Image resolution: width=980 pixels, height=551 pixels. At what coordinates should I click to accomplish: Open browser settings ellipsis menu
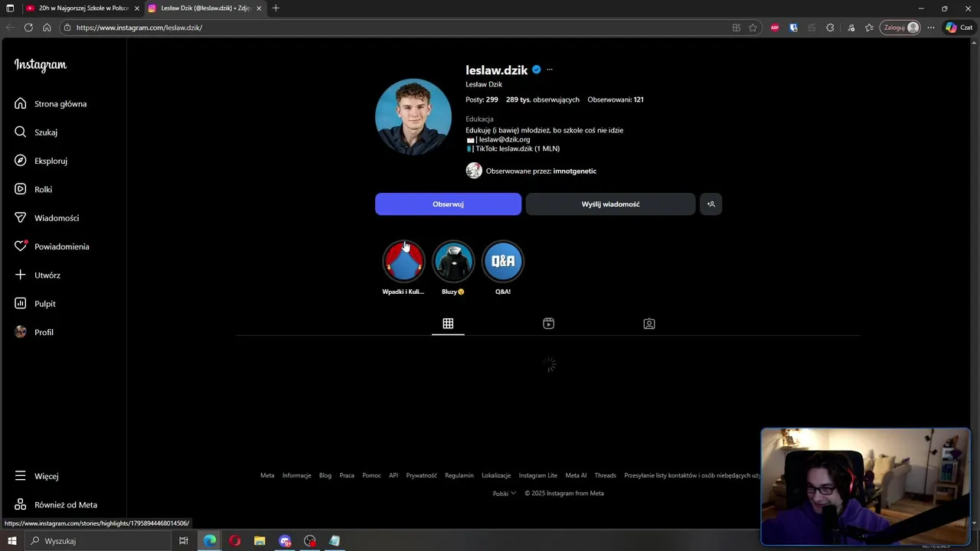tap(931, 28)
